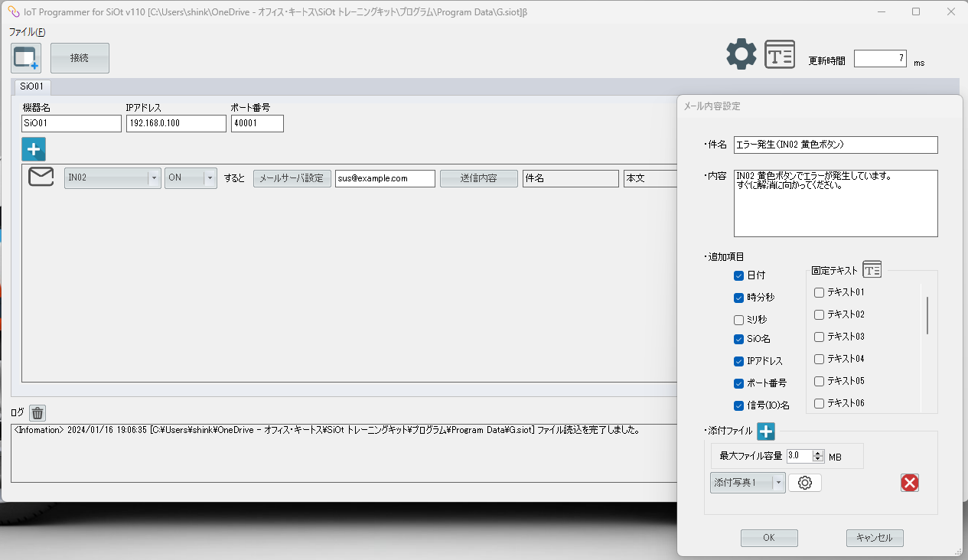The width and height of the screenshot is (968, 560).
Task: Click the new device window icon
Action: 25,58
